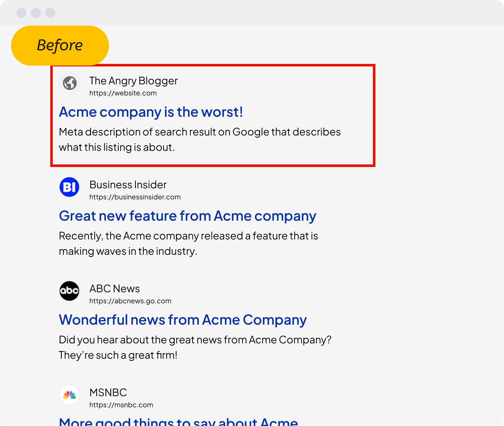The width and height of the screenshot is (504, 426).
Task: Open 'Wonderful news from Acme Company' headline
Action: 183,320
